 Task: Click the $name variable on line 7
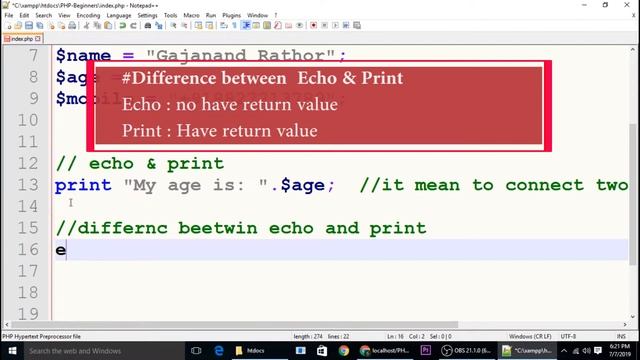click(83, 56)
